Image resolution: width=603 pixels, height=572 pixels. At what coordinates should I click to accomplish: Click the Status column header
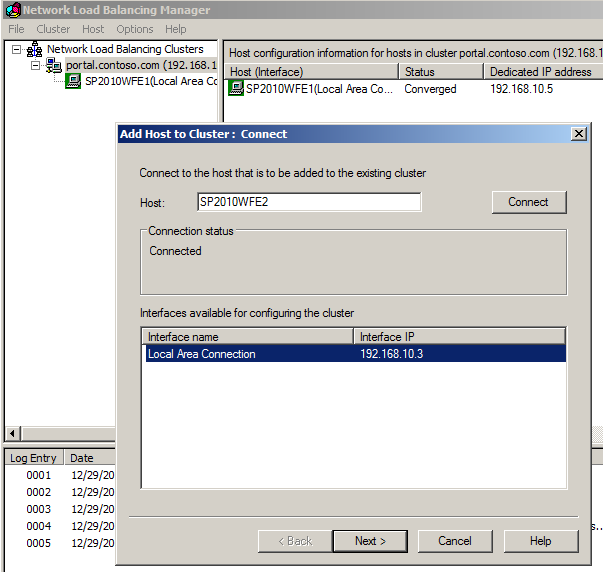click(441, 72)
